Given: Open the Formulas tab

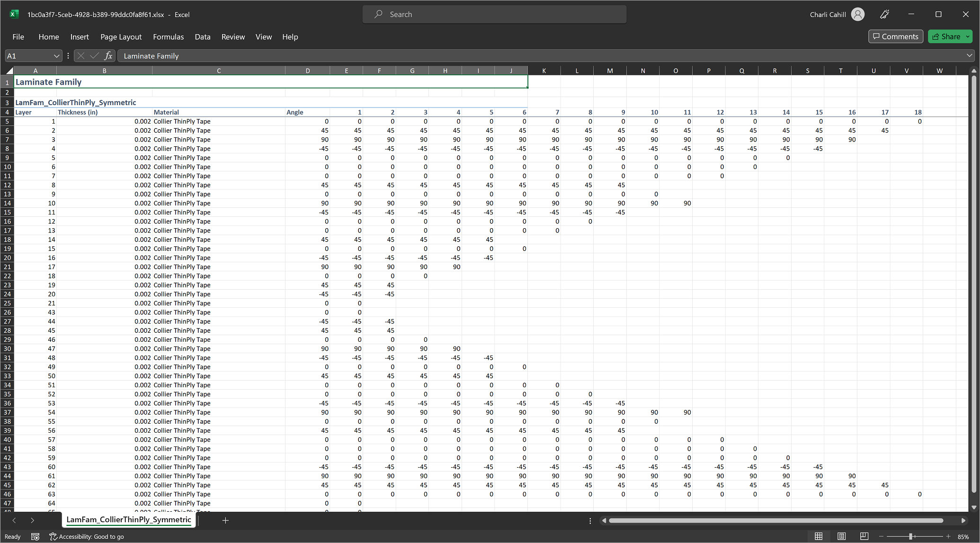Looking at the screenshot, I should [168, 36].
